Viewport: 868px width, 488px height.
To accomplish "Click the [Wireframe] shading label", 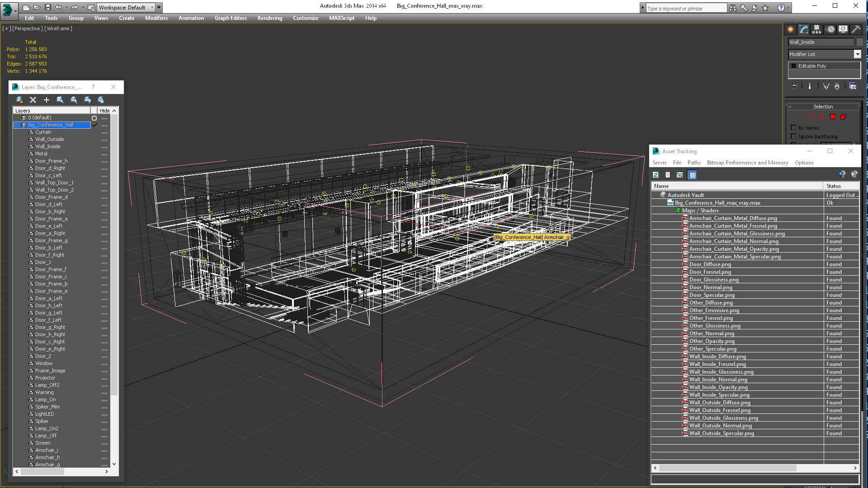I will [x=58, y=28].
